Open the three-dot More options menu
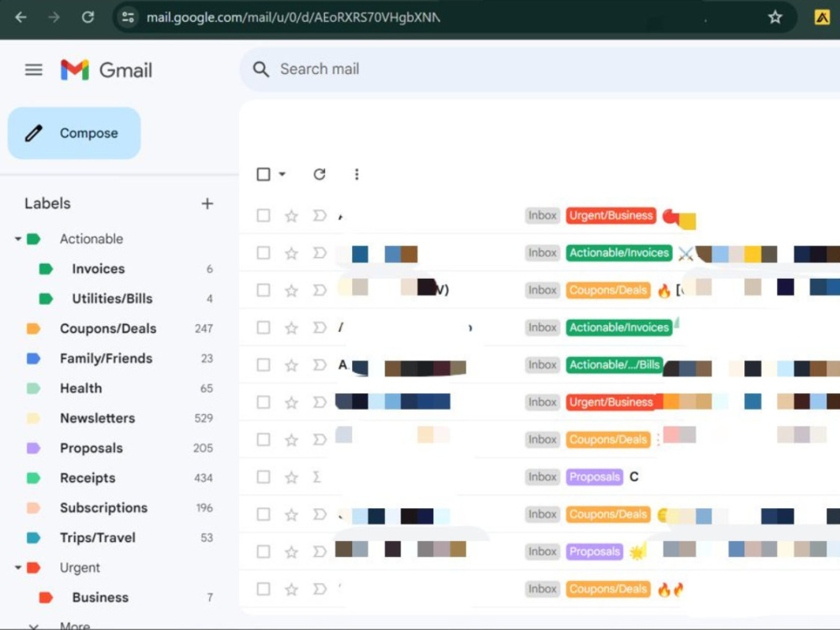 (357, 174)
